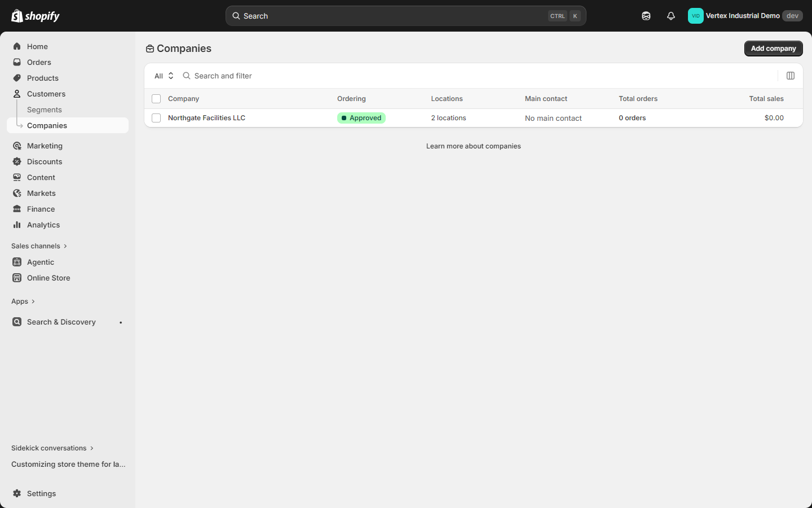Click the CTRL K shortcut hint
This screenshot has width=812, height=508.
pyautogui.click(x=564, y=16)
